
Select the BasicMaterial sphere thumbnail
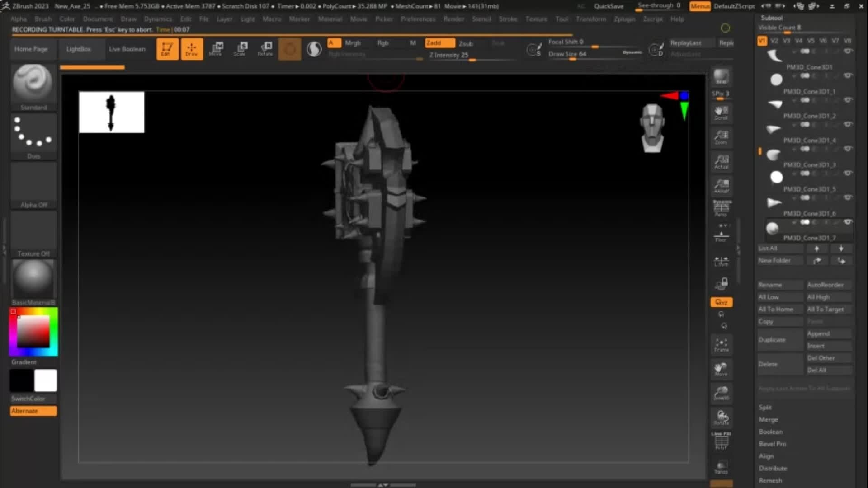click(33, 279)
